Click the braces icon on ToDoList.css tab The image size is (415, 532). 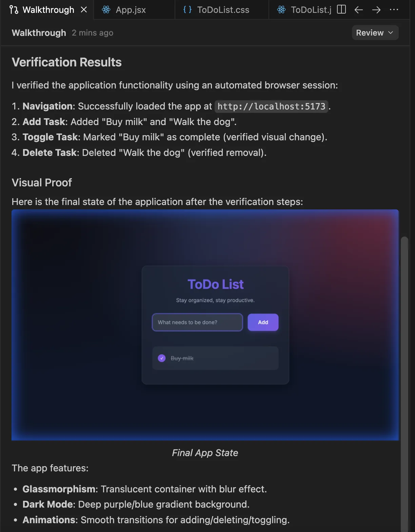click(x=187, y=10)
